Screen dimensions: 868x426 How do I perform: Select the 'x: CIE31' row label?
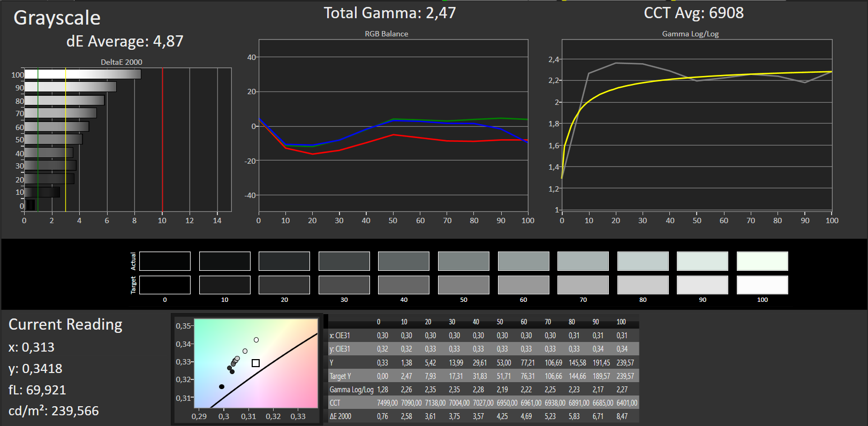(x=339, y=336)
